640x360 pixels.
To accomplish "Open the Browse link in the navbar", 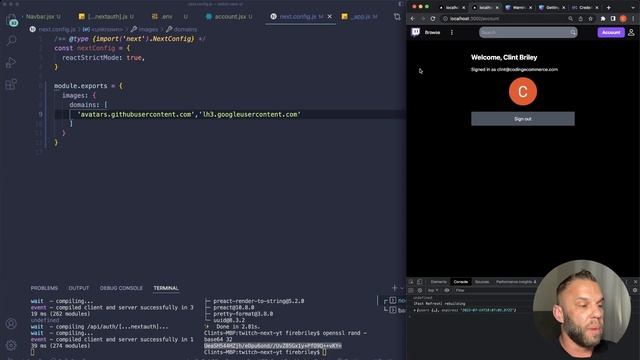I will click(432, 32).
